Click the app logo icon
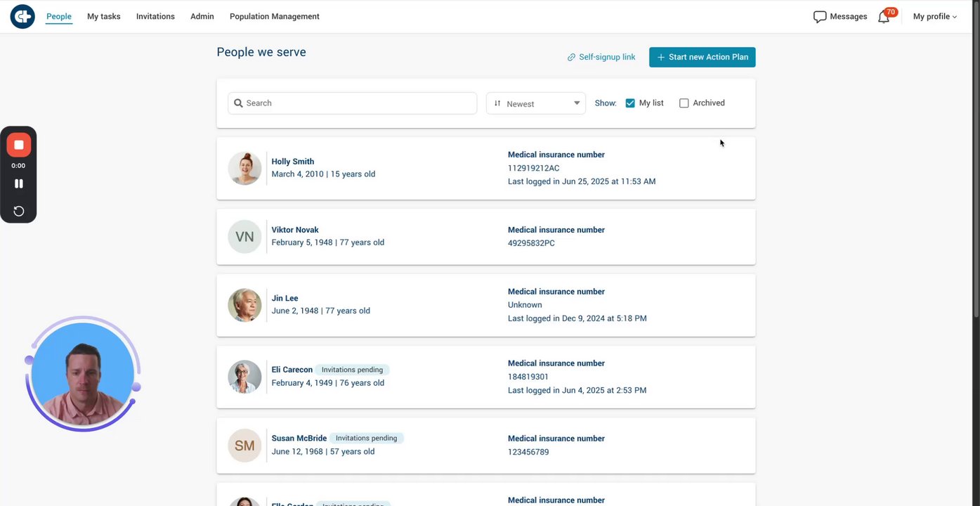 pos(22,16)
